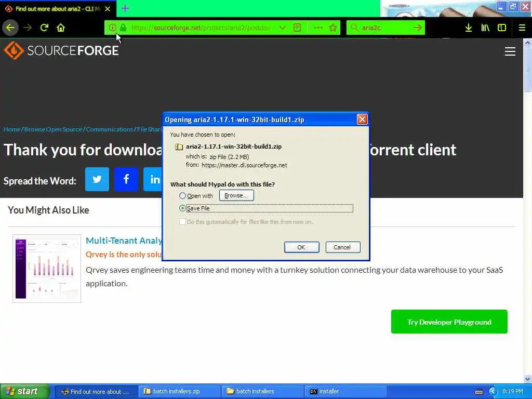Focus the search box containing aria2c
This screenshot has height=399, width=532.
(x=385, y=28)
